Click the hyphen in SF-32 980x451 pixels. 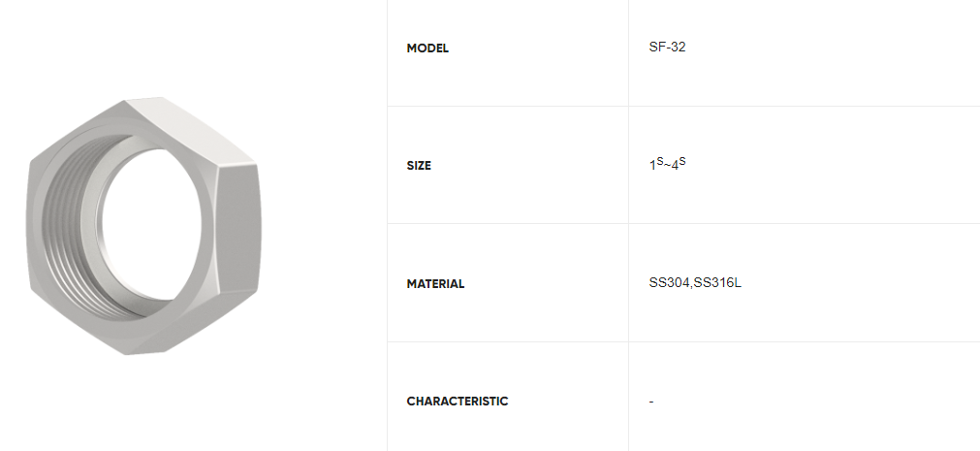(666, 48)
